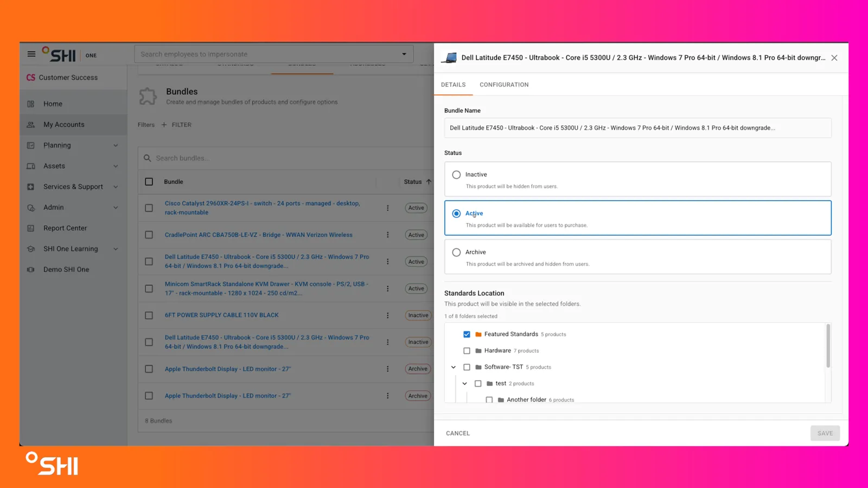The height and width of the screenshot is (488, 868).
Task: Click the Admin sidebar icon
Action: click(x=31, y=208)
